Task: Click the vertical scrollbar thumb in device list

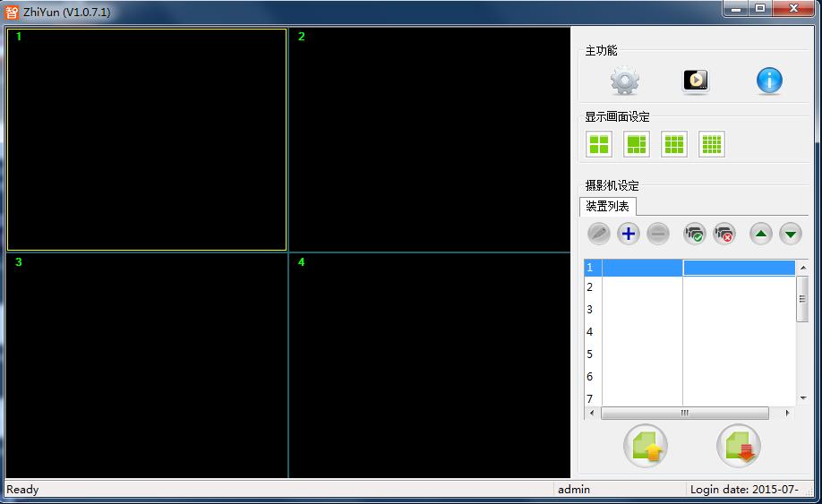Action: click(802, 299)
